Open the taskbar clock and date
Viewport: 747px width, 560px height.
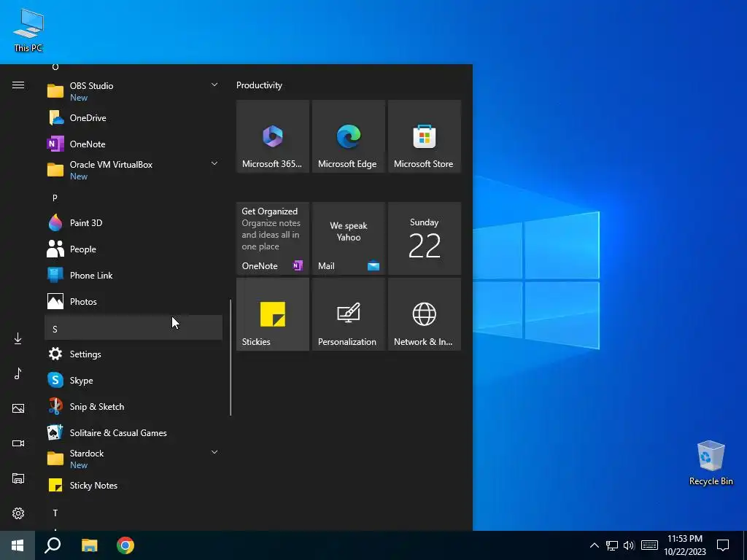(685, 545)
